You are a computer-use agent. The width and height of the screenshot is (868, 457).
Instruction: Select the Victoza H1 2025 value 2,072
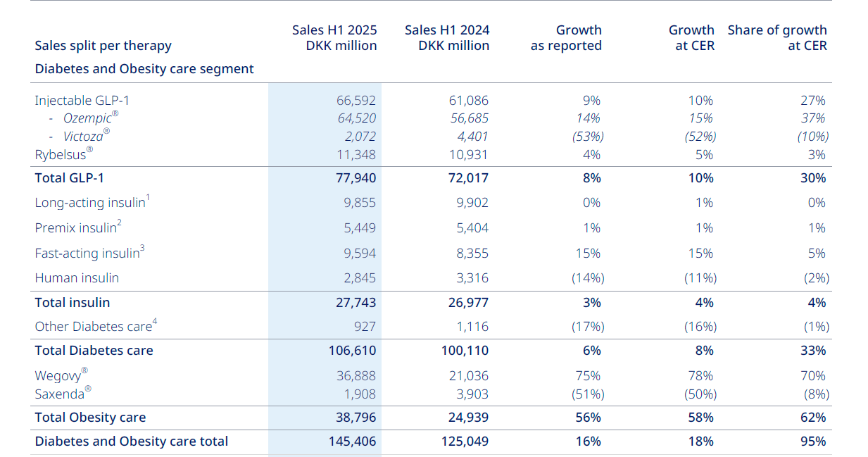point(360,137)
